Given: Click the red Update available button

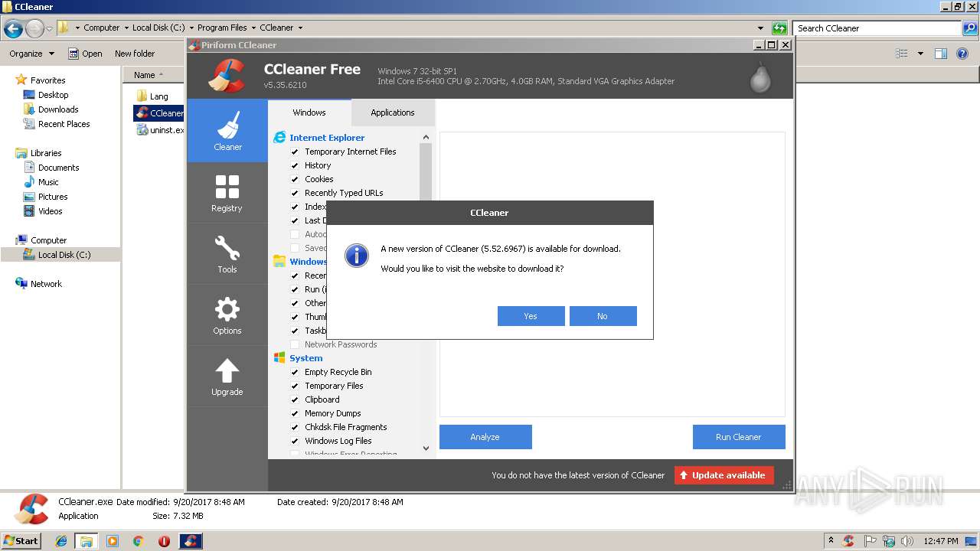Looking at the screenshot, I should (724, 475).
